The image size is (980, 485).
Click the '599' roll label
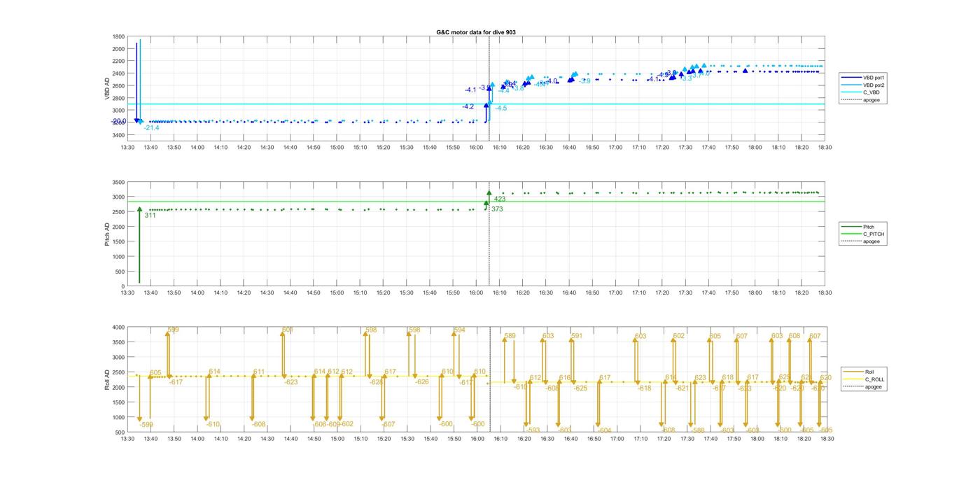(173, 330)
